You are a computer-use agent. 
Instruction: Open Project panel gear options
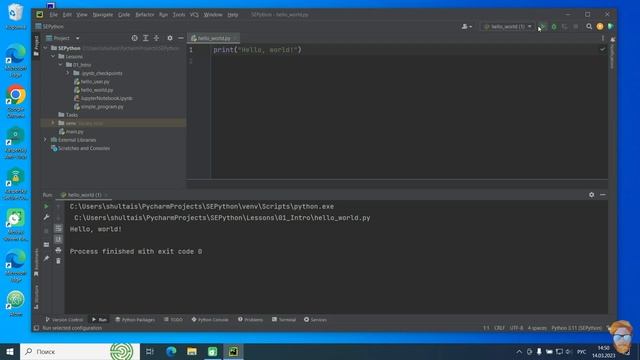170,38
